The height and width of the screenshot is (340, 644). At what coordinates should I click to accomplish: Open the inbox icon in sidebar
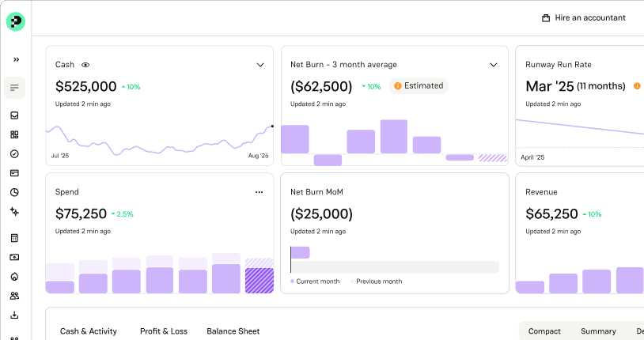click(x=14, y=115)
